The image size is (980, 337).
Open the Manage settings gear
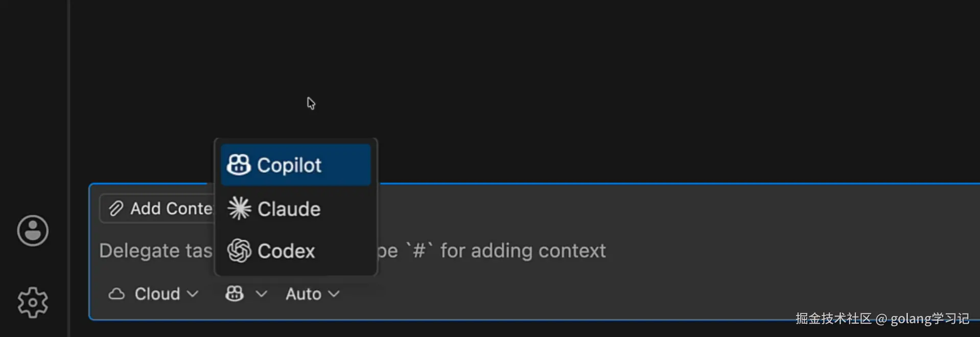coord(33,302)
